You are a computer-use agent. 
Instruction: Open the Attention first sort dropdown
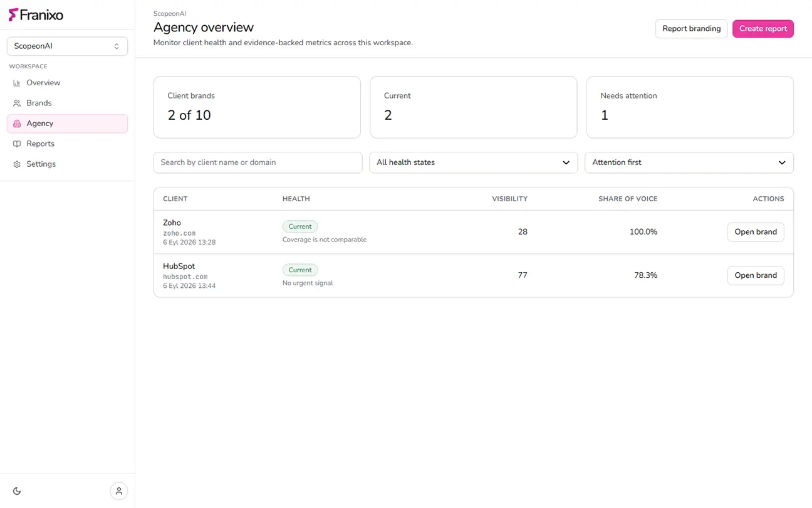coord(689,162)
